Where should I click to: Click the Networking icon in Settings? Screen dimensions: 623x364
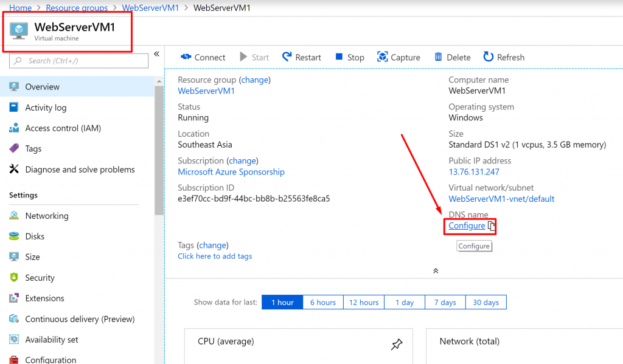14,216
